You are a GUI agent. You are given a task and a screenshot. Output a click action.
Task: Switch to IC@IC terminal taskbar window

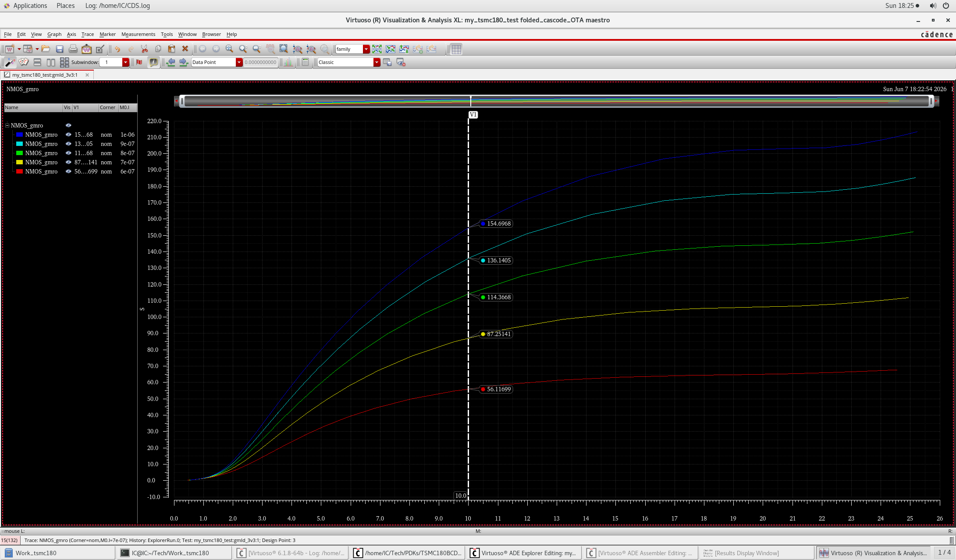[174, 553]
